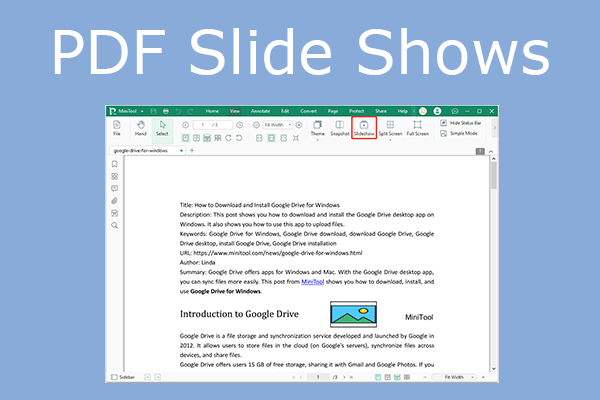Open the Convert tab
Viewport: 600px width, 400px height.
click(x=308, y=111)
